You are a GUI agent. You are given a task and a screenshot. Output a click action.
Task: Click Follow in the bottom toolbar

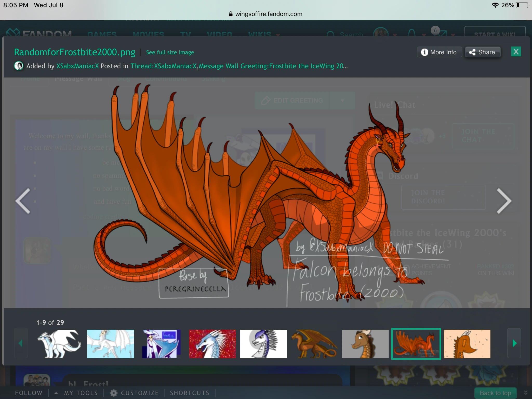29,393
